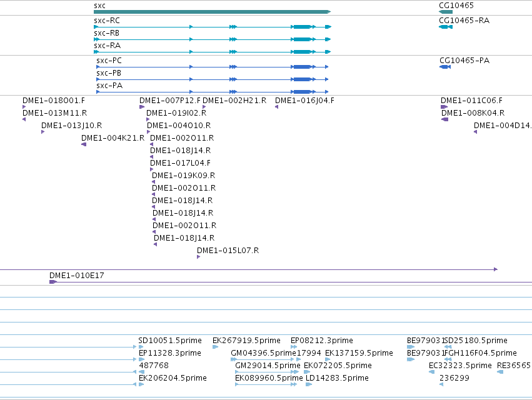Click the DME1-013M11.R feature label
The height and width of the screenshot is (400, 532).
pyautogui.click(x=54, y=113)
